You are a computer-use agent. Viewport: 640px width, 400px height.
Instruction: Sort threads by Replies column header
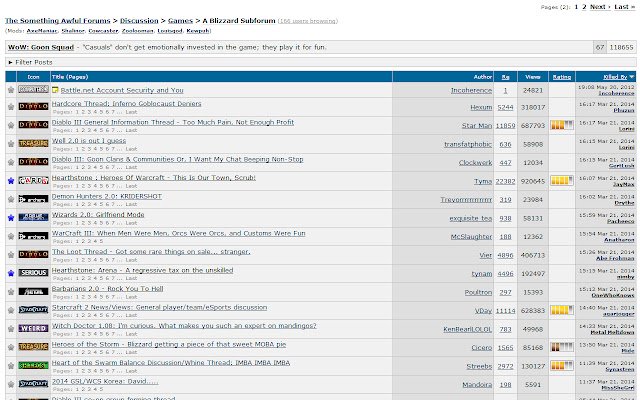505,77
